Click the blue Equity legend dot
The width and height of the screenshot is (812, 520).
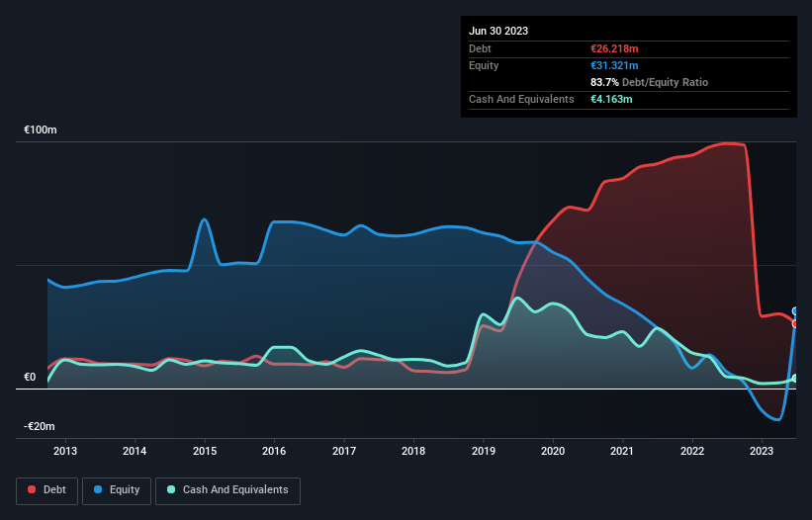coord(98,489)
